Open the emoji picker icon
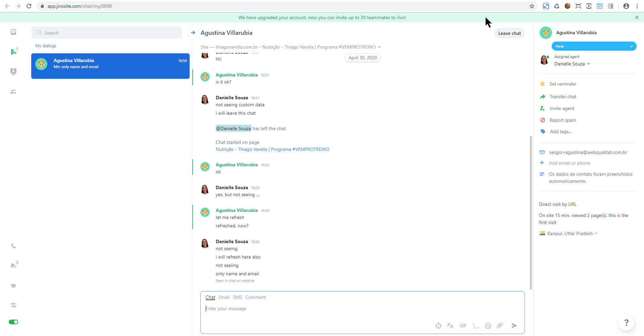Screen dimensions: 644x336 point(488,326)
